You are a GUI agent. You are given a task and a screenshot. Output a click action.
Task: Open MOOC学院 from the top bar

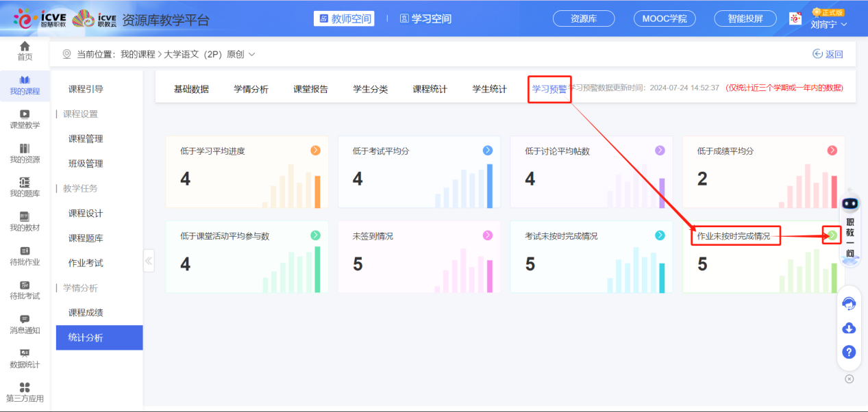click(x=664, y=18)
